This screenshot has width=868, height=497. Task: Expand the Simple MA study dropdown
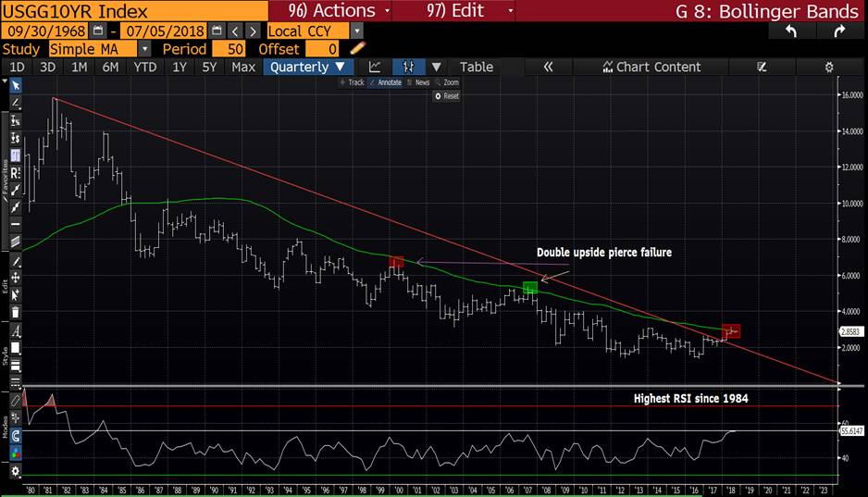[x=147, y=48]
